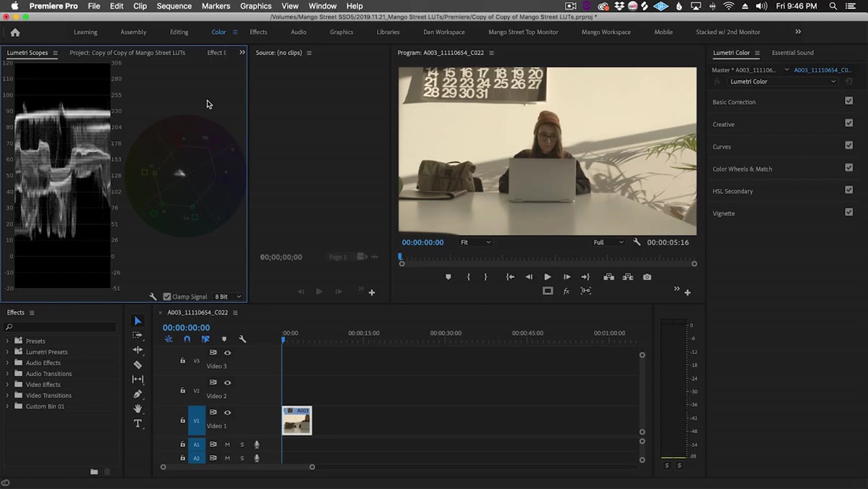This screenshot has width=868, height=489.
Task: Select the Track Select Forward tool
Action: tap(138, 336)
